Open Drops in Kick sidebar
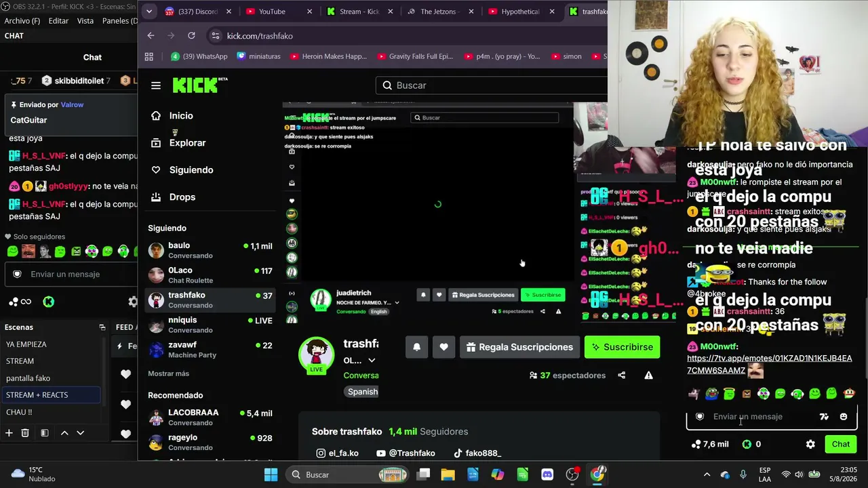The image size is (868, 488). 182,197
